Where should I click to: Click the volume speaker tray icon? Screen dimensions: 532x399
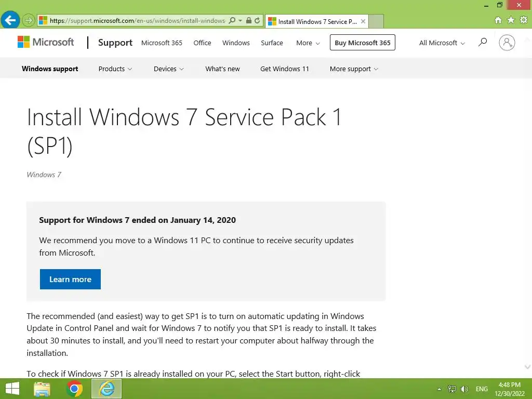click(464, 389)
